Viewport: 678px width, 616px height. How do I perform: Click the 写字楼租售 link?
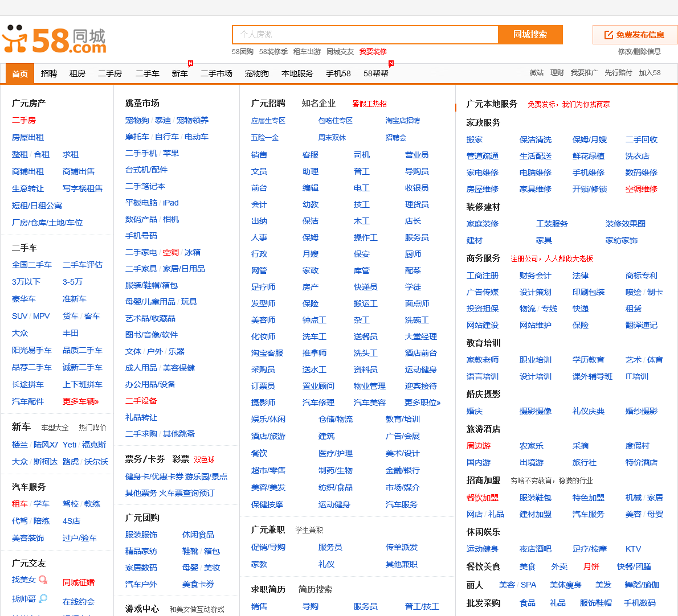pos(83,188)
